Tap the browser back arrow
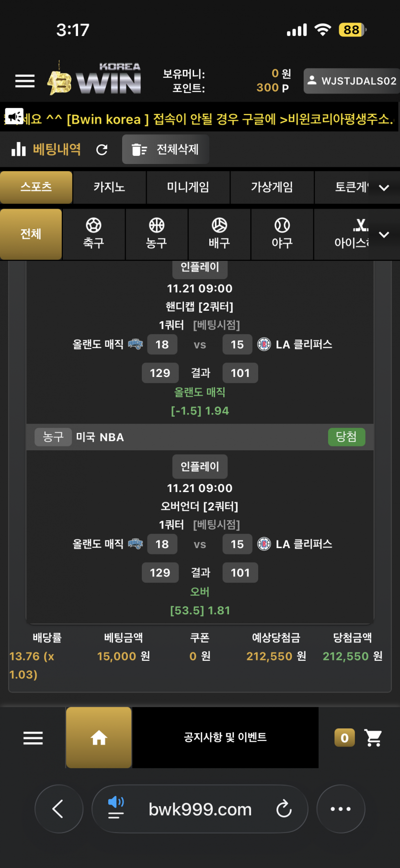 58,809
